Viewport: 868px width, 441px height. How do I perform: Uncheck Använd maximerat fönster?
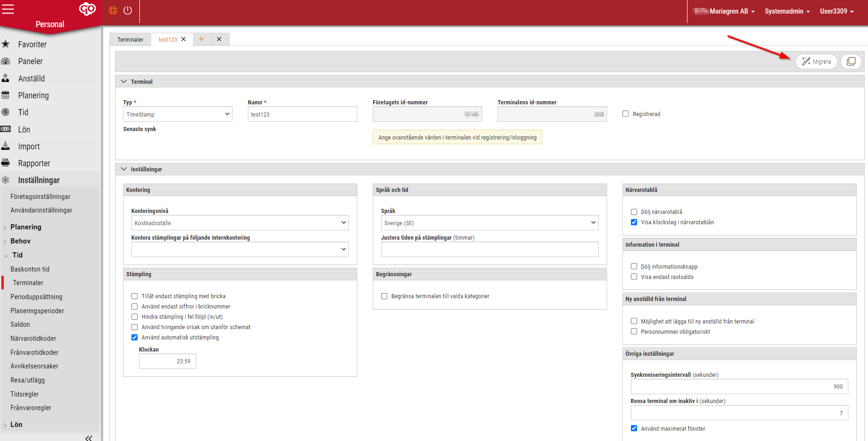click(634, 428)
